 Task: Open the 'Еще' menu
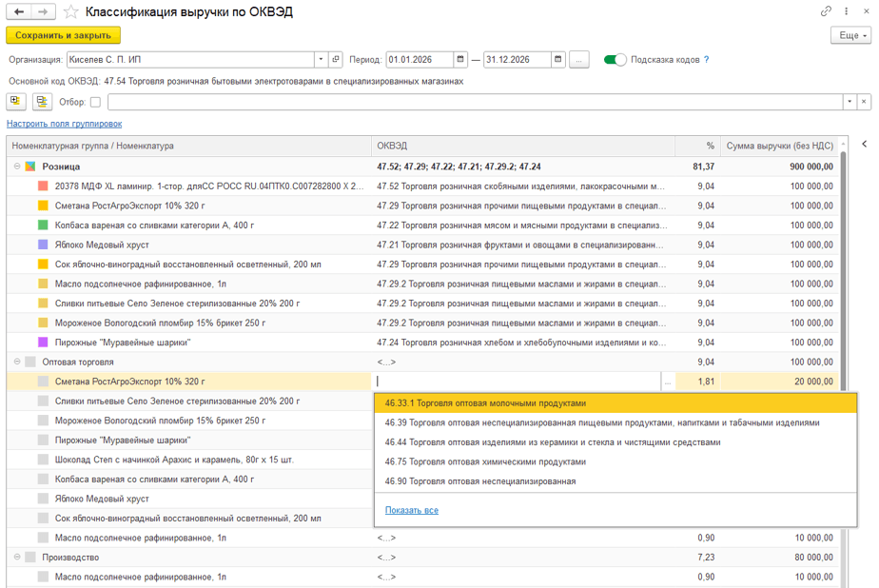(850, 35)
